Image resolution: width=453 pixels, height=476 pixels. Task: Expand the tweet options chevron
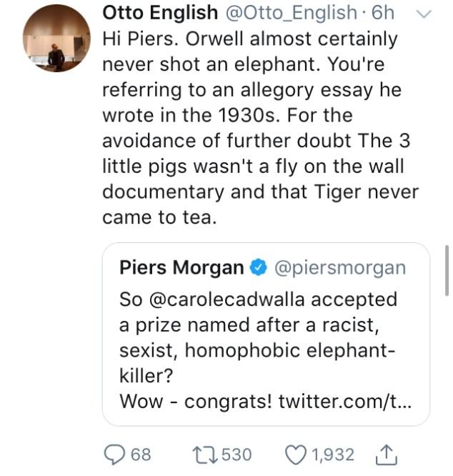coord(422,12)
